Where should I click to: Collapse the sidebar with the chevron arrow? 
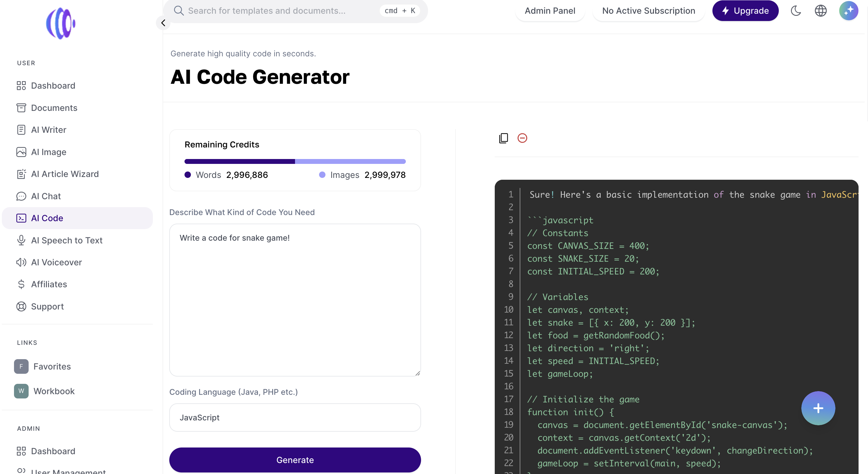click(163, 23)
